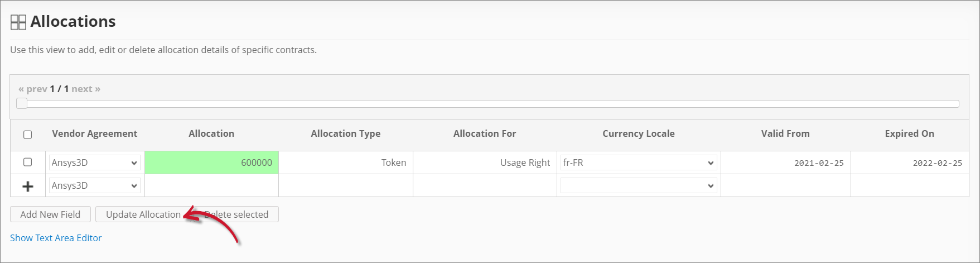This screenshot has width=980, height=263.
Task: Click the Vendor Agreement column header
Action: tap(94, 133)
